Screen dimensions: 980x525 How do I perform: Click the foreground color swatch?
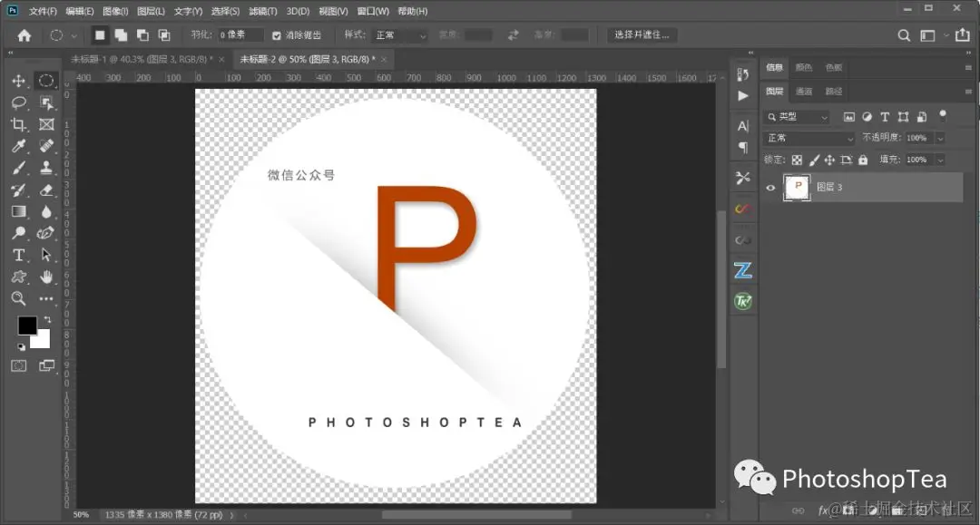click(27, 326)
